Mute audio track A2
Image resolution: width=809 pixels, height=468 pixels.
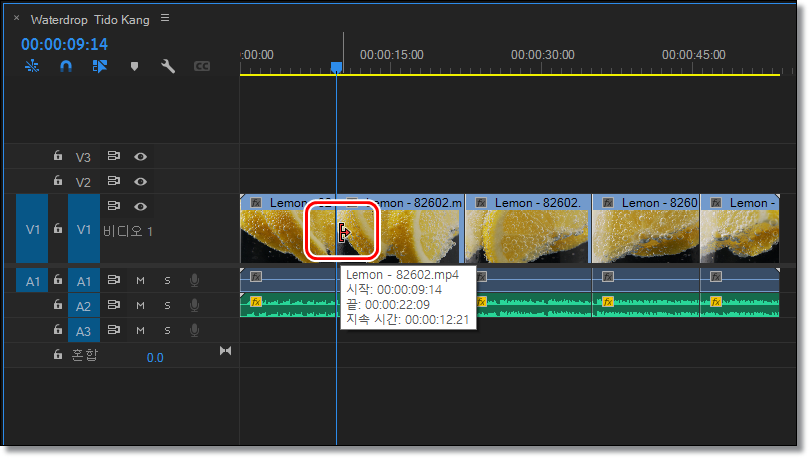point(140,305)
